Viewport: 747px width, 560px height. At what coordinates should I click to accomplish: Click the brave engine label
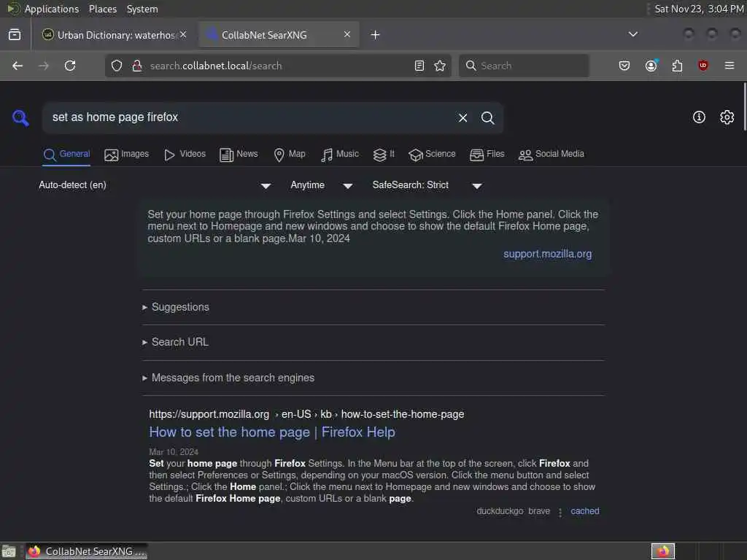coord(539,511)
